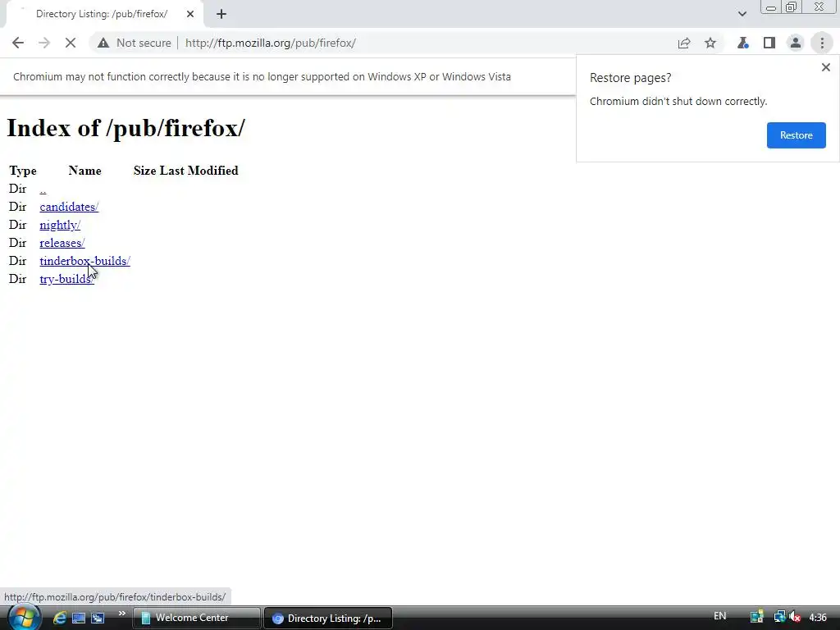
Task: Open the try-builds/ directory
Action: [x=67, y=279]
